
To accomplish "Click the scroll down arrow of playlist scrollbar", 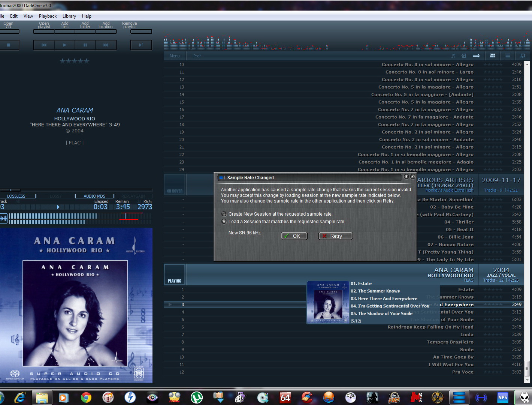I will pyautogui.click(x=527, y=380).
